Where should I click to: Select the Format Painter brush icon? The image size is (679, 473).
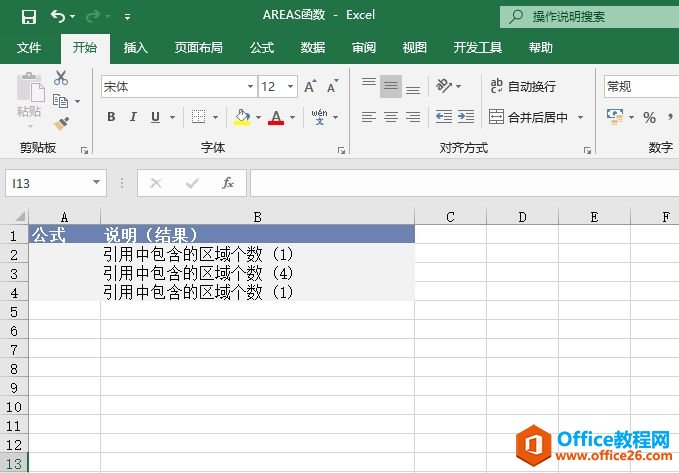61,123
